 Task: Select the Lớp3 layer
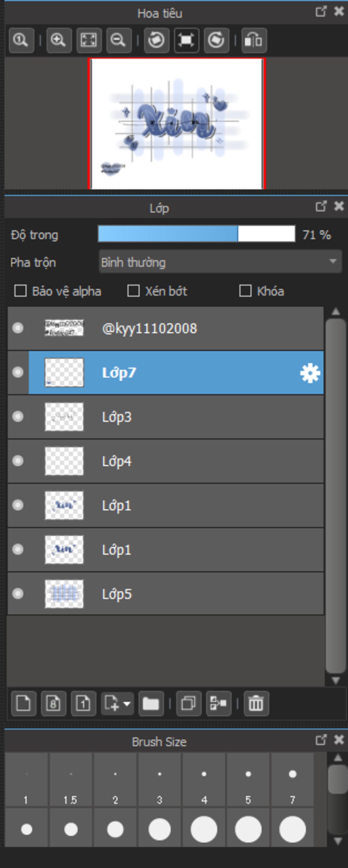tap(166, 417)
